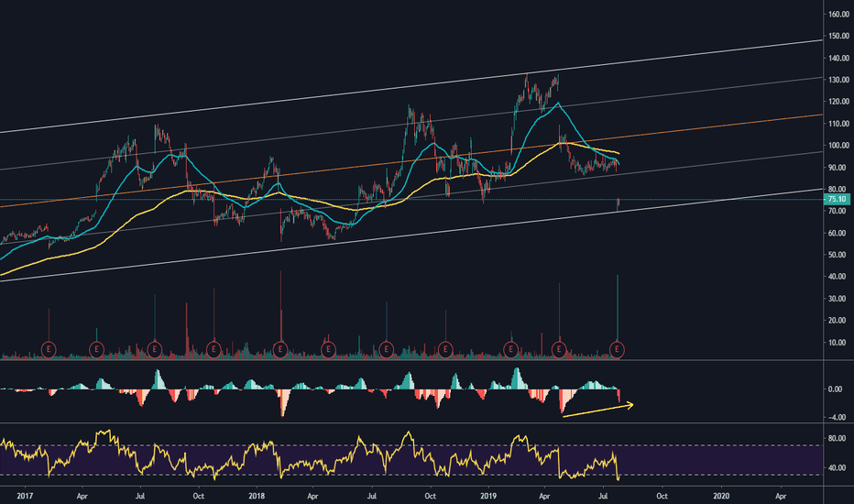Open the earnings marker for February 2019

pyautogui.click(x=511, y=349)
